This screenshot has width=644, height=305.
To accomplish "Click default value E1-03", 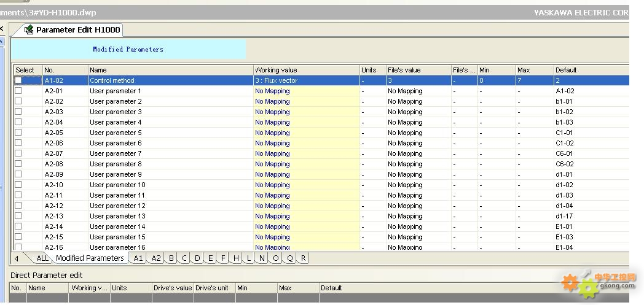I will [564, 237].
